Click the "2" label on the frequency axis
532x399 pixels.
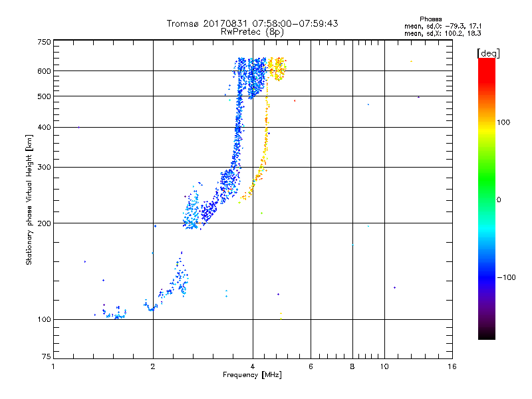pyautogui.click(x=153, y=366)
